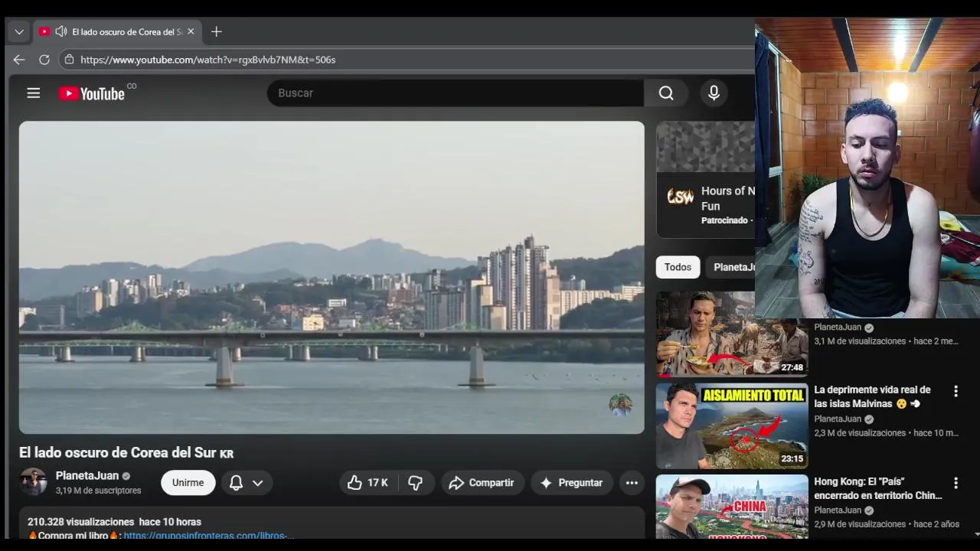Mute tab using the speaker icon

[61, 31]
